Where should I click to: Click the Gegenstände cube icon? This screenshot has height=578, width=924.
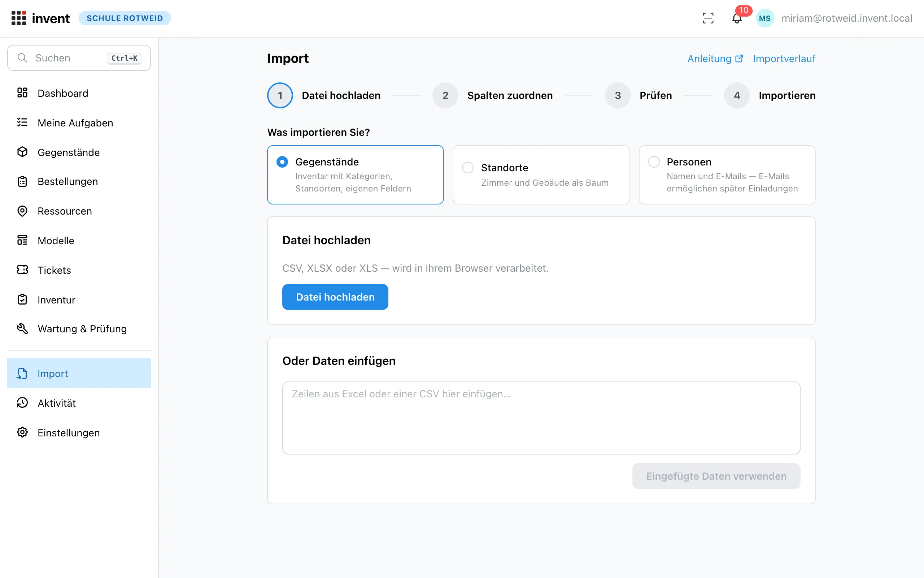[x=22, y=152]
